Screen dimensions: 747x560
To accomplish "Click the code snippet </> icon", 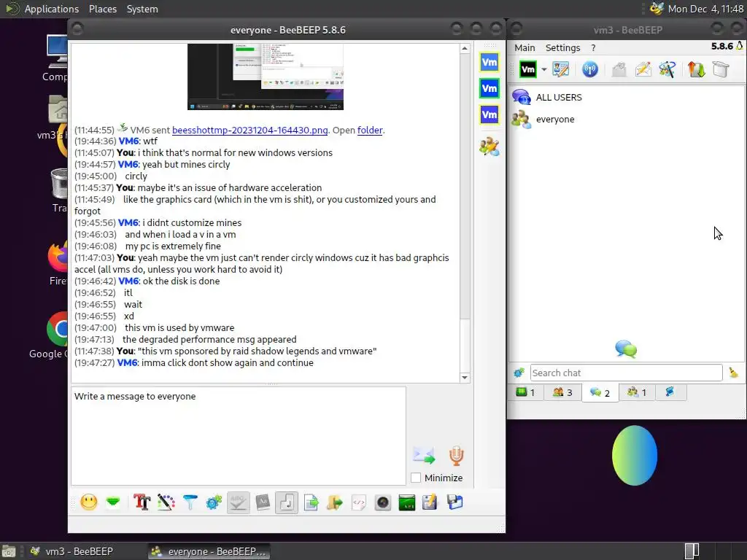I will pos(359,502).
